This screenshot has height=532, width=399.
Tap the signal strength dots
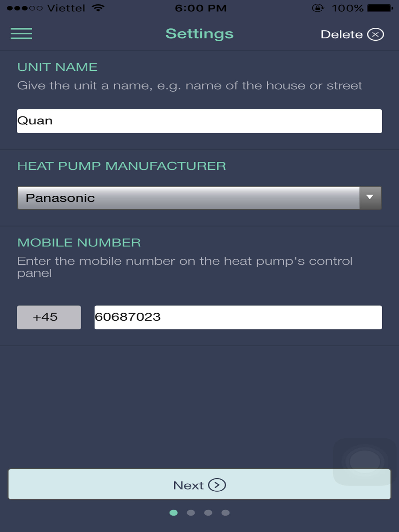(x=25, y=8)
